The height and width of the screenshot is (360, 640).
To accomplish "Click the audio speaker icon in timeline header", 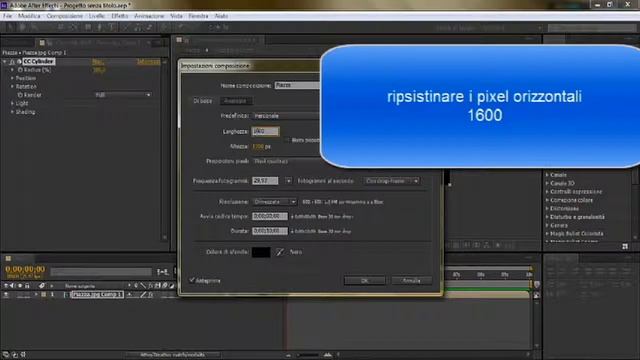I will click(x=12, y=286).
